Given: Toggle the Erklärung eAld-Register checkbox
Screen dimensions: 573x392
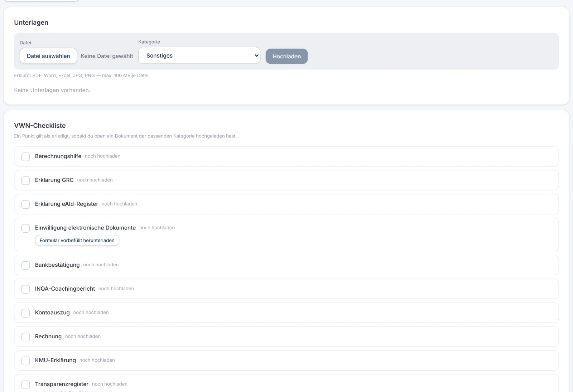Looking at the screenshot, I should tap(25, 204).
